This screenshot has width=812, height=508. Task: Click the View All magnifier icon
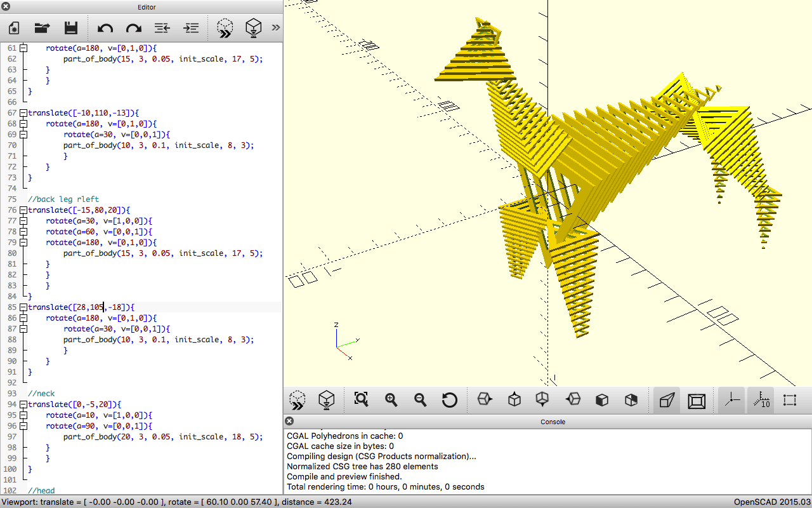pyautogui.click(x=361, y=399)
